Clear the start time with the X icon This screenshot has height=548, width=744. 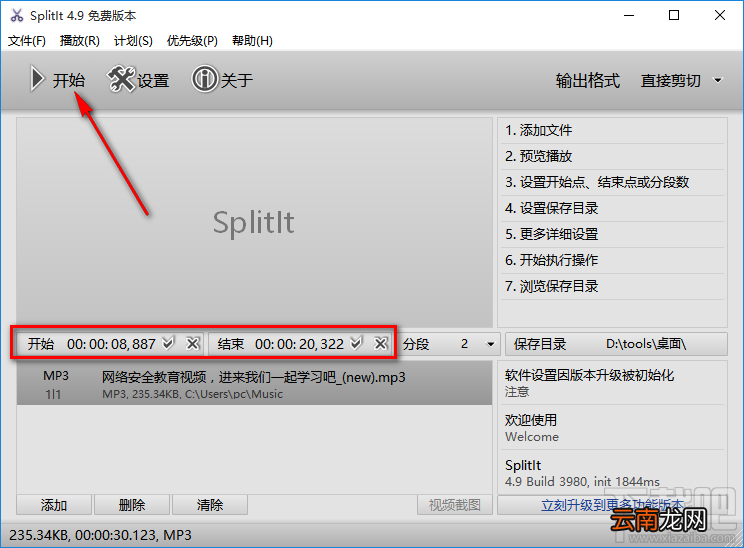coord(193,343)
